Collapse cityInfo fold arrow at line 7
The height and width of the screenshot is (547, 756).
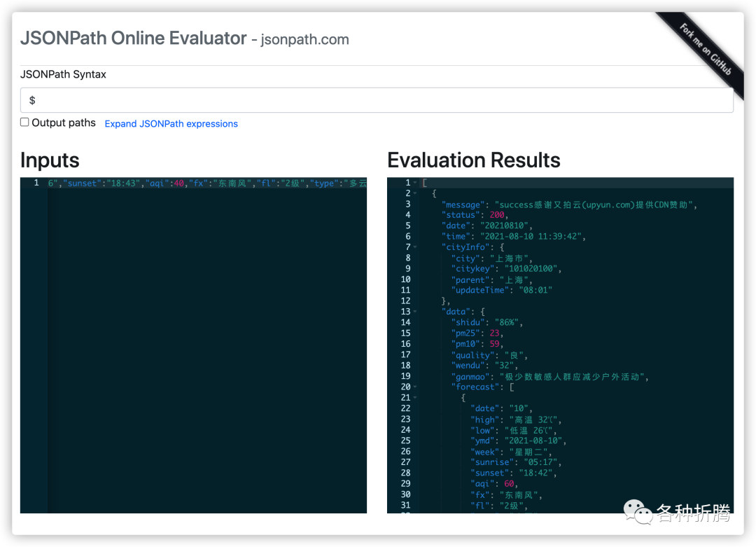click(415, 247)
